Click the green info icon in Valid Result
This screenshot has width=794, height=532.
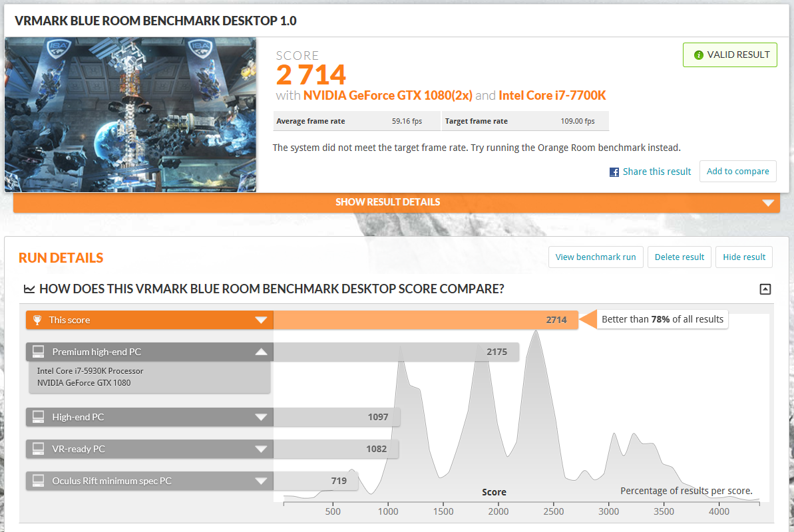[x=698, y=55]
